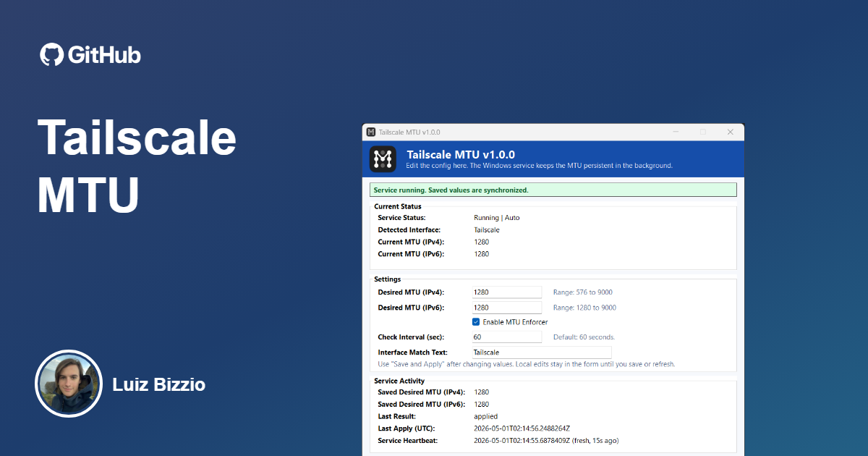Click the 'Service Heartbeat:' label
This screenshot has height=456, width=868.
[x=408, y=441]
